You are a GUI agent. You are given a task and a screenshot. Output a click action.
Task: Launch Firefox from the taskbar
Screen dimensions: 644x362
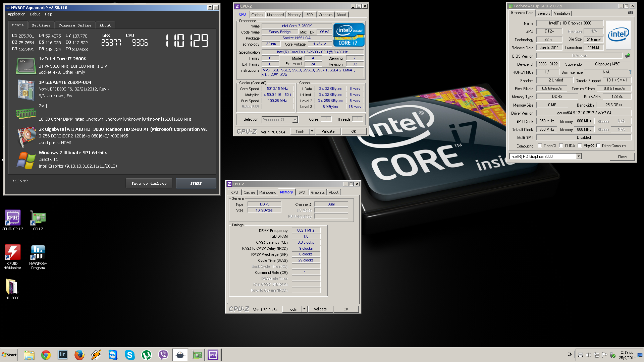pos(79,355)
